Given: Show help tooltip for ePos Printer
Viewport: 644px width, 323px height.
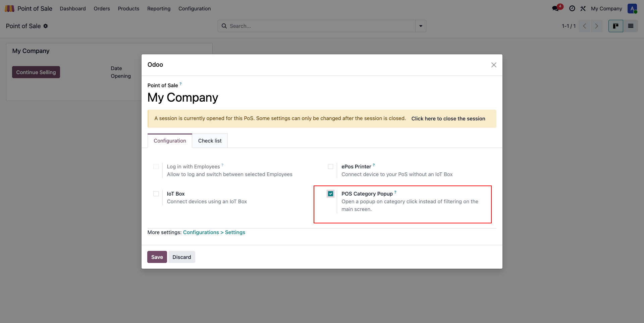Looking at the screenshot, I should point(374,165).
